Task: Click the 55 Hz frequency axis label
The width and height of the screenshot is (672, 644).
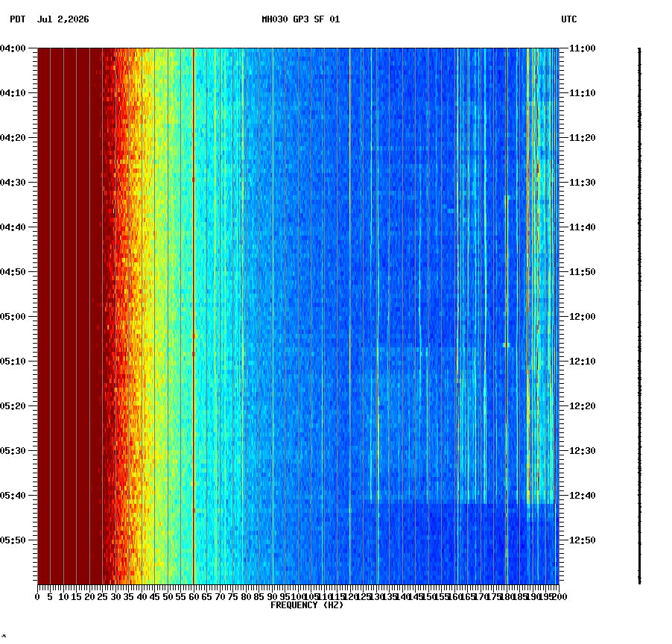Action: [181, 597]
